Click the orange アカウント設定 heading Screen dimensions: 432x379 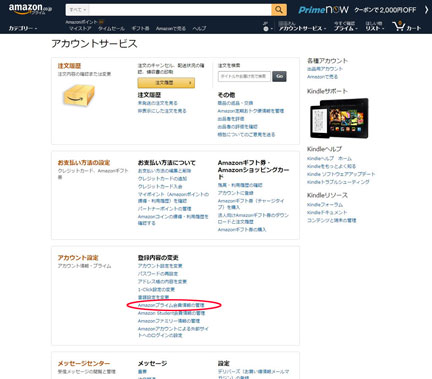[78, 258]
